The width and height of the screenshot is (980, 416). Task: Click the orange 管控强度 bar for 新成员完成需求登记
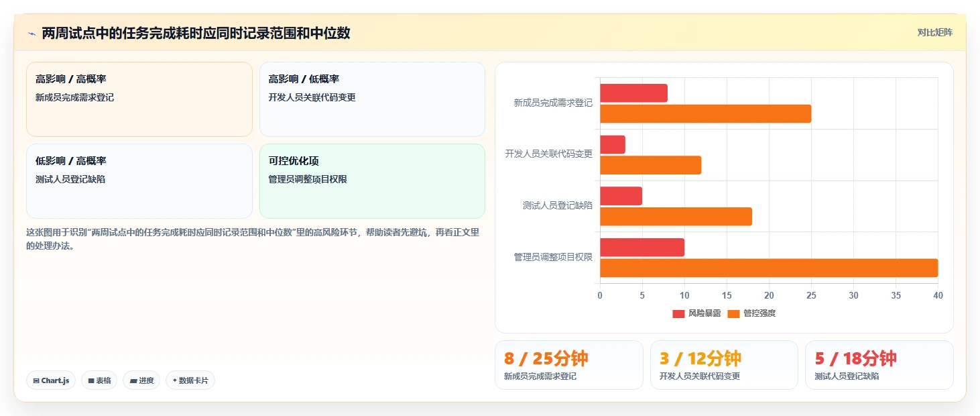(705, 113)
